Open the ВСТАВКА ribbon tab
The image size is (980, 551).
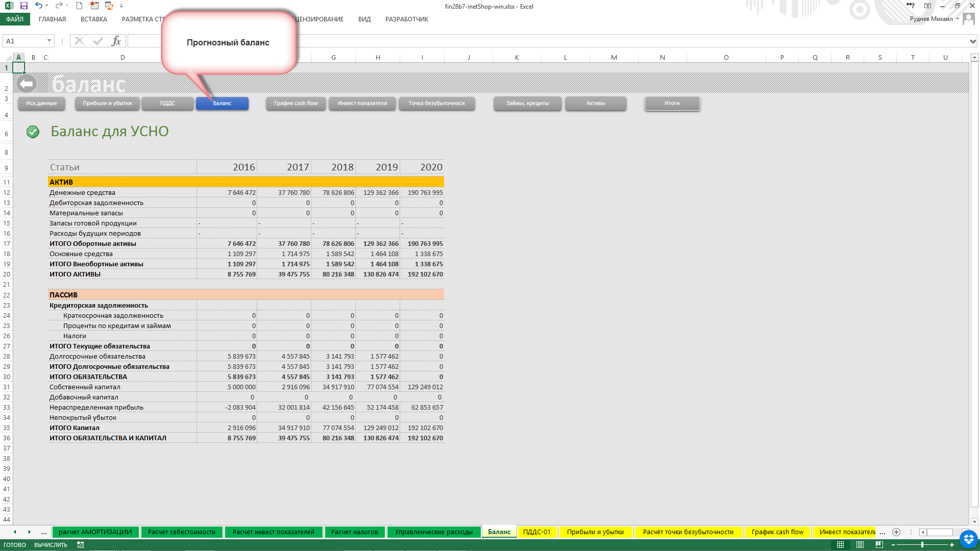(94, 19)
